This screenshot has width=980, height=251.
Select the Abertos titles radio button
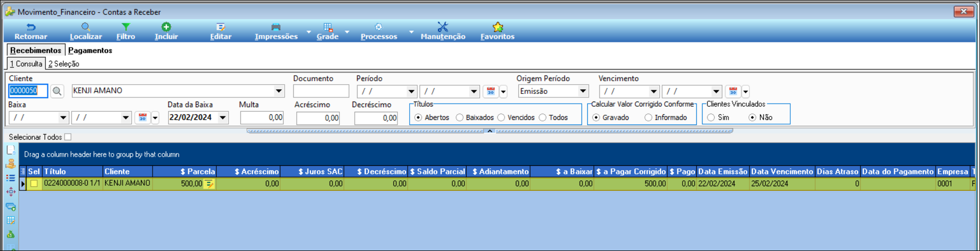[418, 118]
